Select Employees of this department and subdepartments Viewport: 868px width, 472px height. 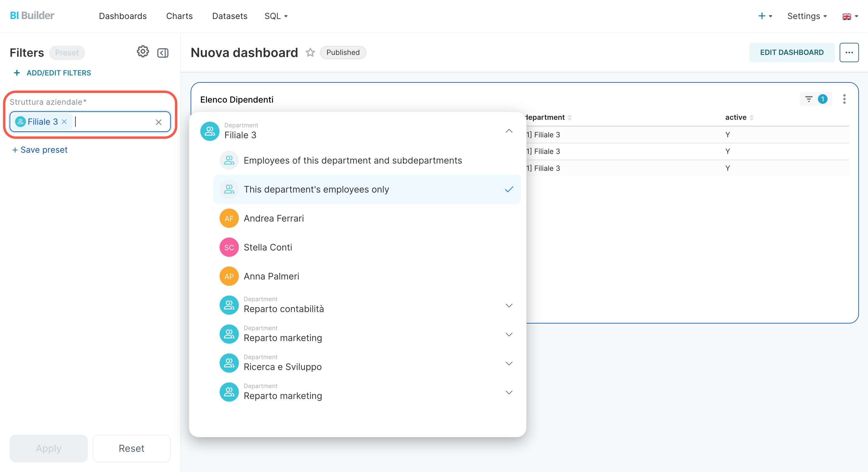[x=352, y=161]
